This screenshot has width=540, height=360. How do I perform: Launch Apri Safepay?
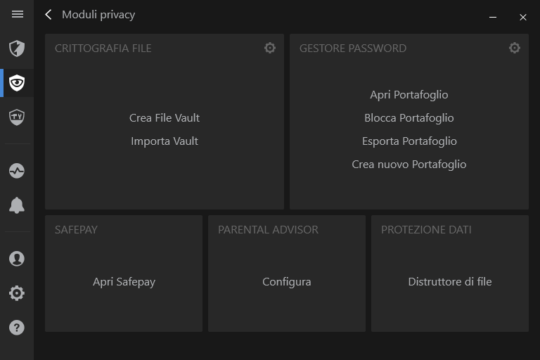124,282
